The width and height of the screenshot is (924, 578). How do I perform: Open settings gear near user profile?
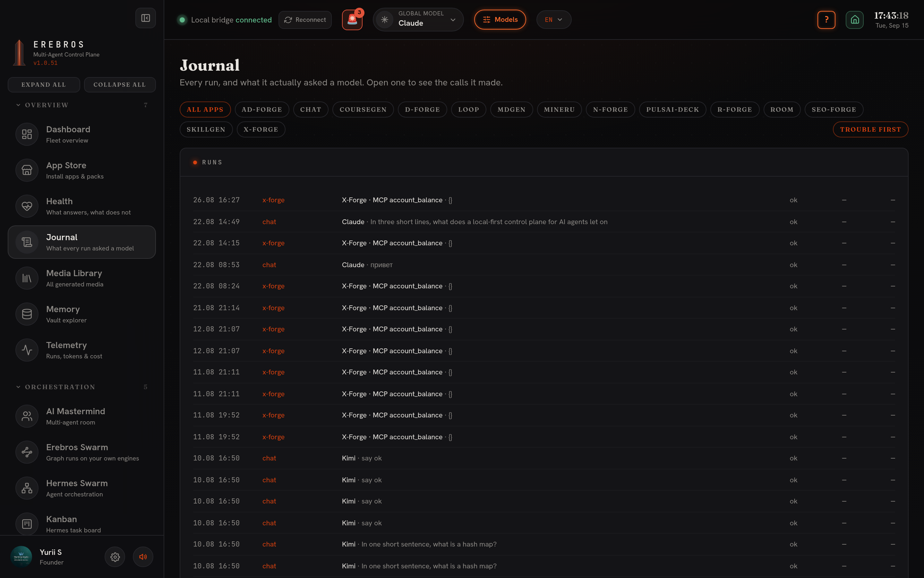[115, 557]
